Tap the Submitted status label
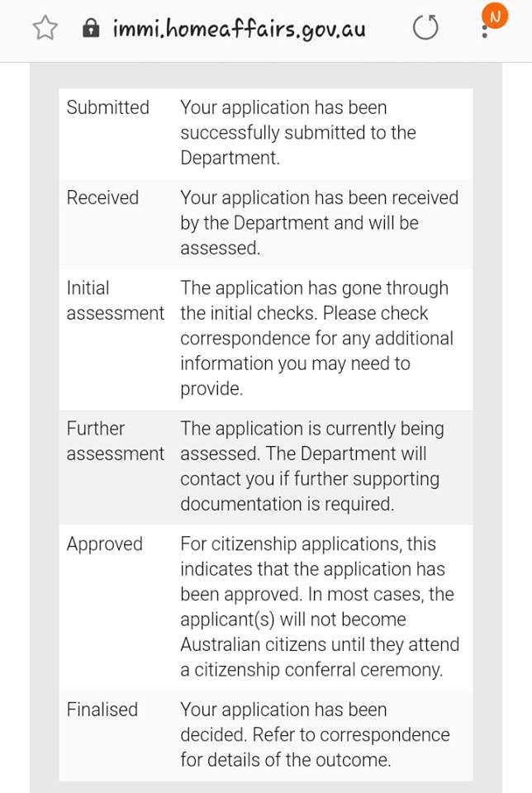Image resolution: width=532 pixels, height=793 pixels. click(107, 107)
